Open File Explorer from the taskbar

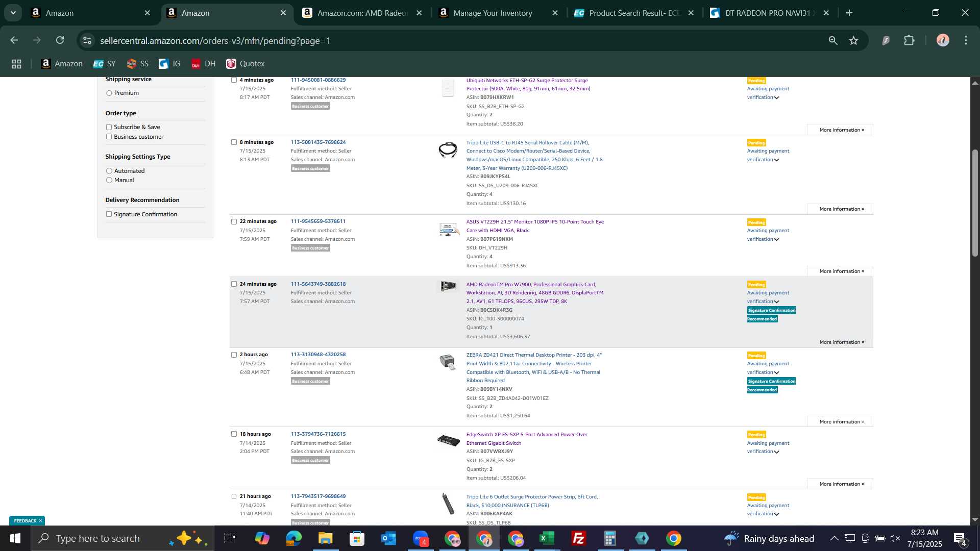(325, 538)
